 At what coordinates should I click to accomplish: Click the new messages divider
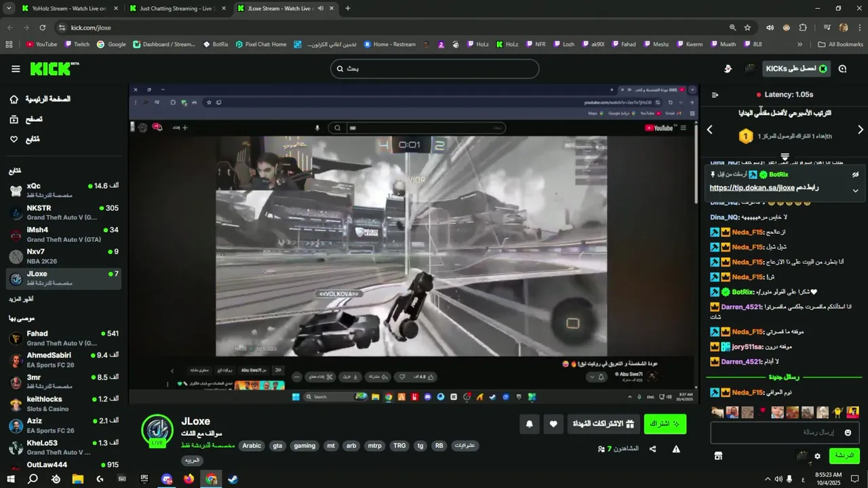pos(784,377)
